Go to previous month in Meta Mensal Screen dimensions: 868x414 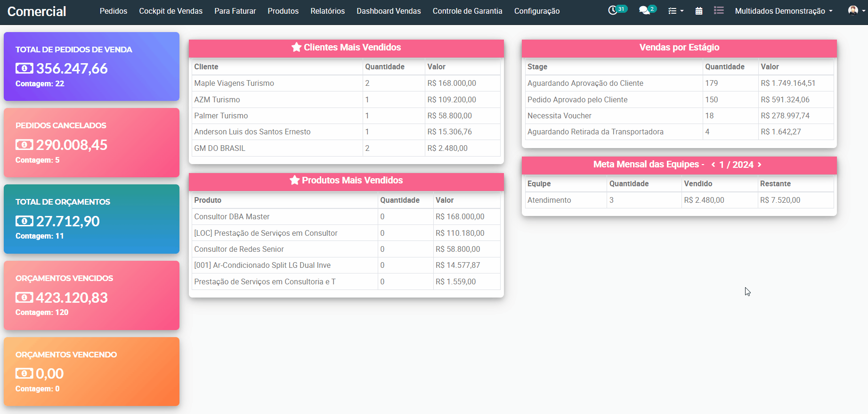[x=713, y=165]
